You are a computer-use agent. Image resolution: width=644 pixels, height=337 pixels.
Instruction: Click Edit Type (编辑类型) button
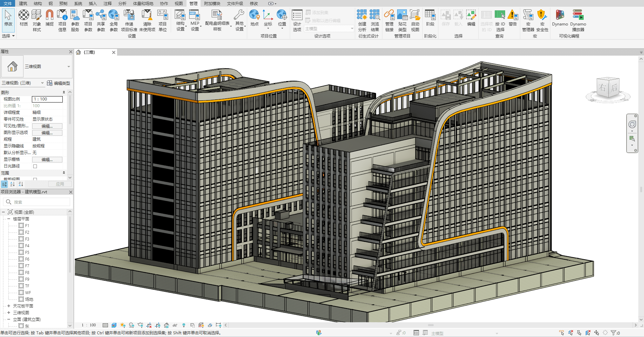59,83
